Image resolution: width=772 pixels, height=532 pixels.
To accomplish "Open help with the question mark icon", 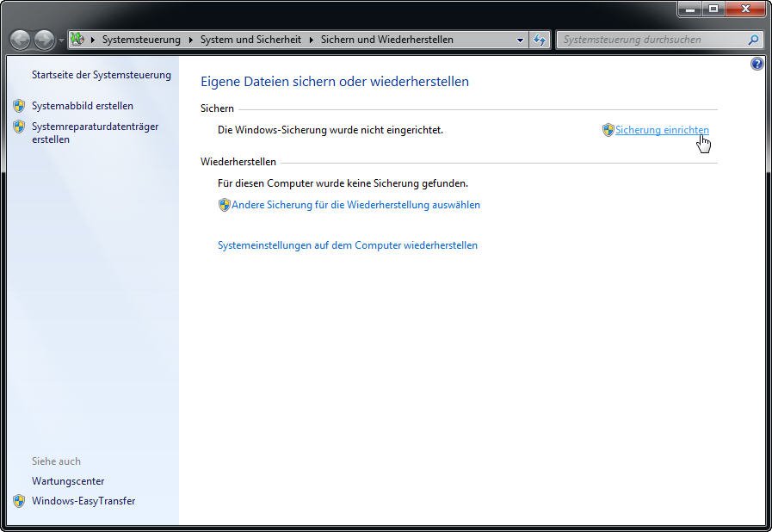I will (x=757, y=64).
